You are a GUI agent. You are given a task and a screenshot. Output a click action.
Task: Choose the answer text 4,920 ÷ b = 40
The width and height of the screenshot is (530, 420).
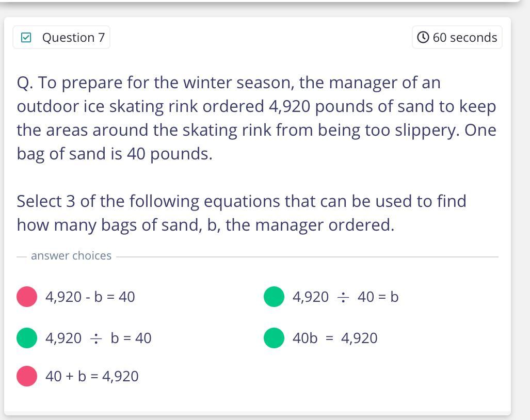coord(99,338)
